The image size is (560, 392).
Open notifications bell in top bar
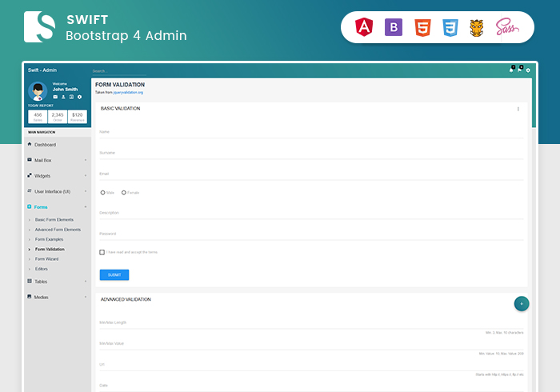pos(511,70)
